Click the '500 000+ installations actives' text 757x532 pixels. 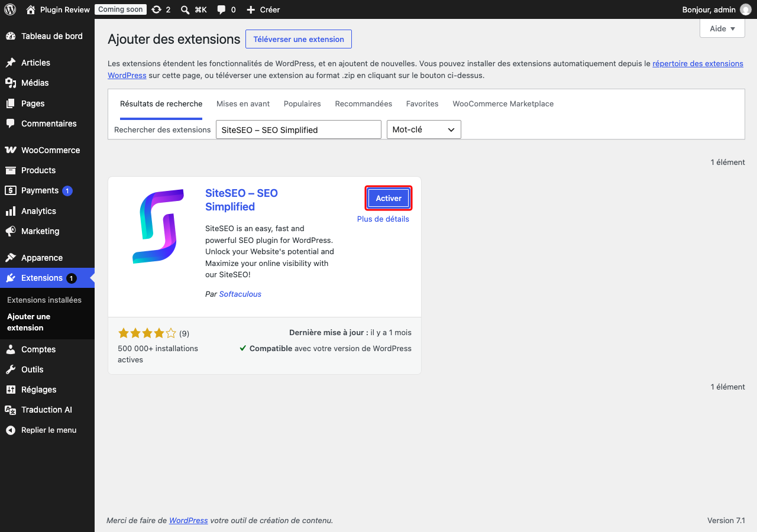(x=158, y=354)
